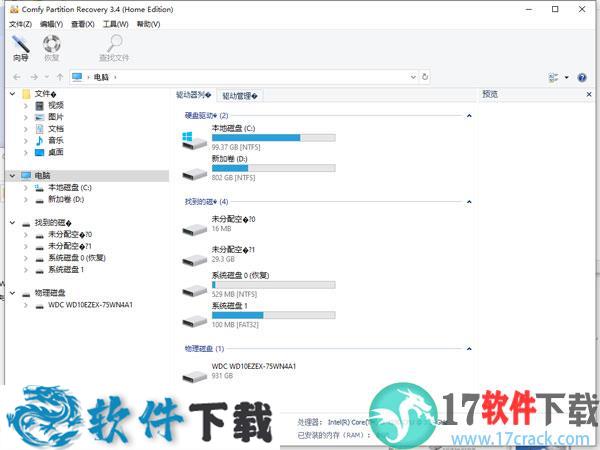Select 未分配空间 0 in the left tree
Viewport: 600px width, 450px height.
tap(70, 235)
